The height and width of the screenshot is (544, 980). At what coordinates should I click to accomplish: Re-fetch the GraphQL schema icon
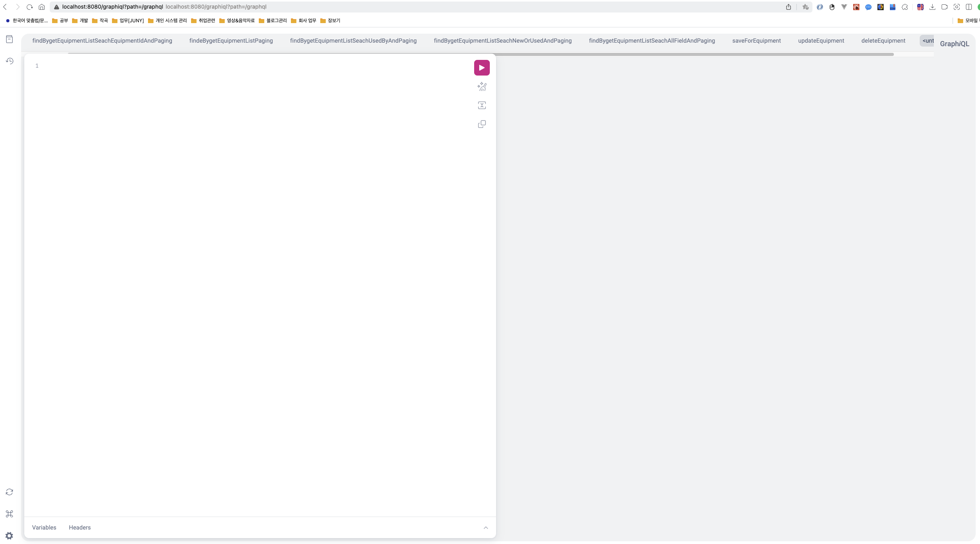pos(9,492)
